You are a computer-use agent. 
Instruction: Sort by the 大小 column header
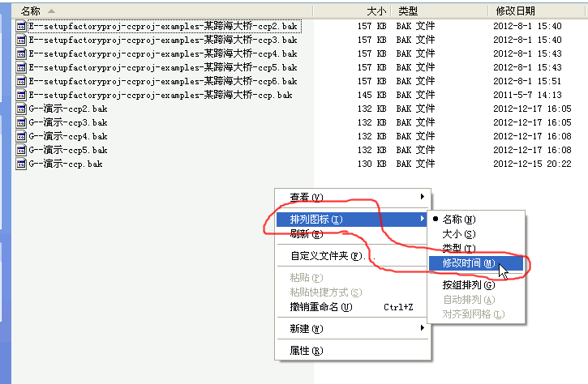coord(352,11)
